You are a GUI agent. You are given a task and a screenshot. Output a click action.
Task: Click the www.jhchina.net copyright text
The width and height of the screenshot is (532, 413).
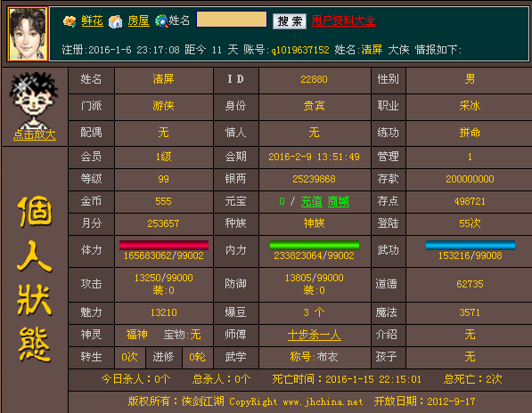[323, 402]
